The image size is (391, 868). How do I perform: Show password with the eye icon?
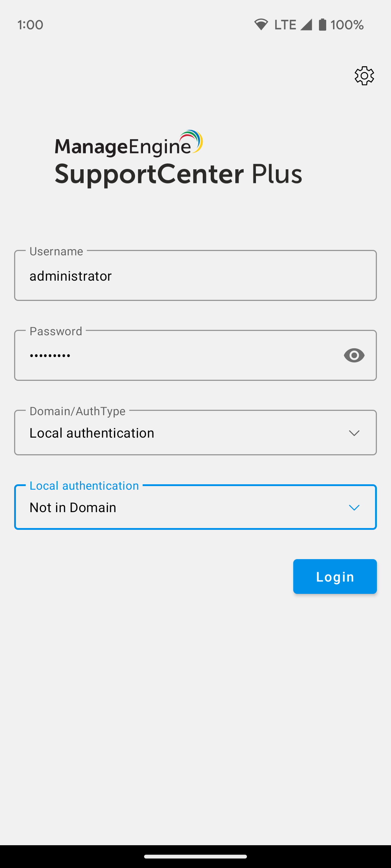pyautogui.click(x=354, y=356)
